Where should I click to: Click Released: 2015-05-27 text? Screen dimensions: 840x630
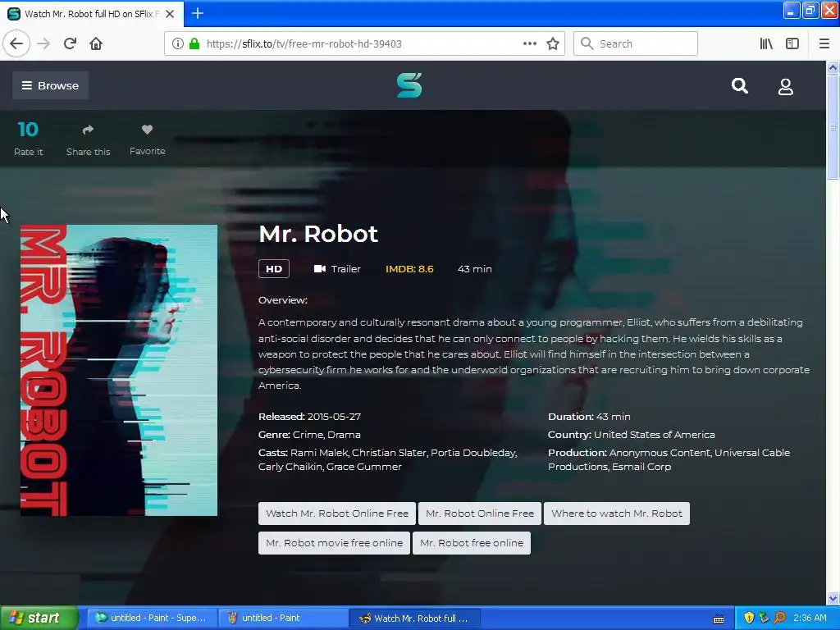coord(309,416)
